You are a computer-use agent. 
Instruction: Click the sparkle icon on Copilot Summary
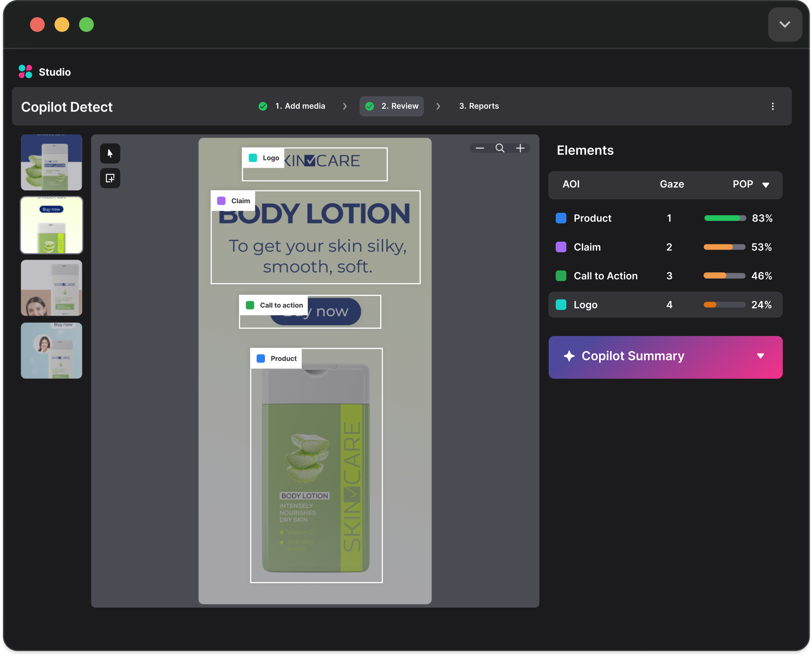(570, 356)
